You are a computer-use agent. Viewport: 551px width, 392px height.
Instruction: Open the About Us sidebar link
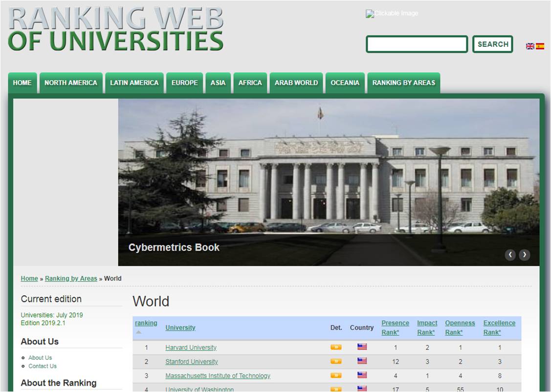pyautogui.click(x=40, y=358)
